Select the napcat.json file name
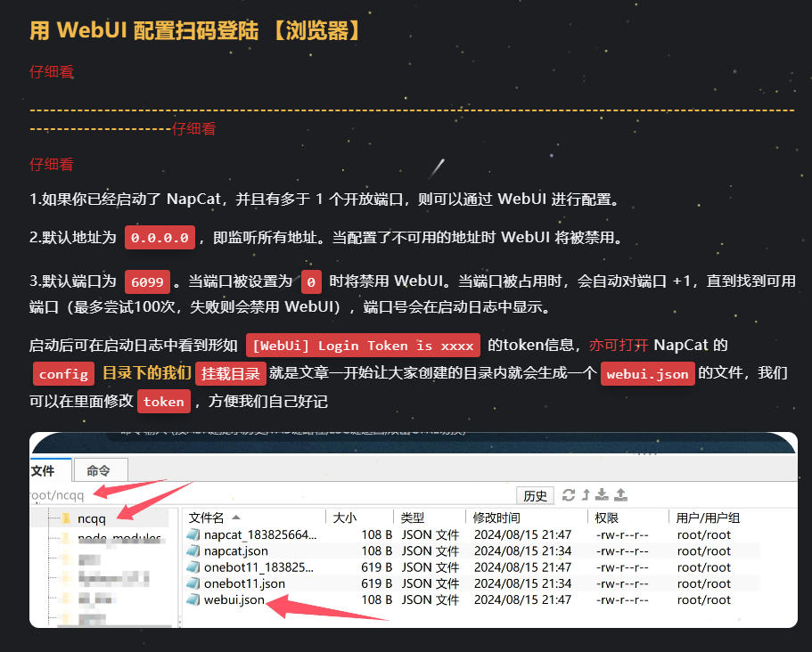Viewport: 812px width, 652px height. pos(235,551)
